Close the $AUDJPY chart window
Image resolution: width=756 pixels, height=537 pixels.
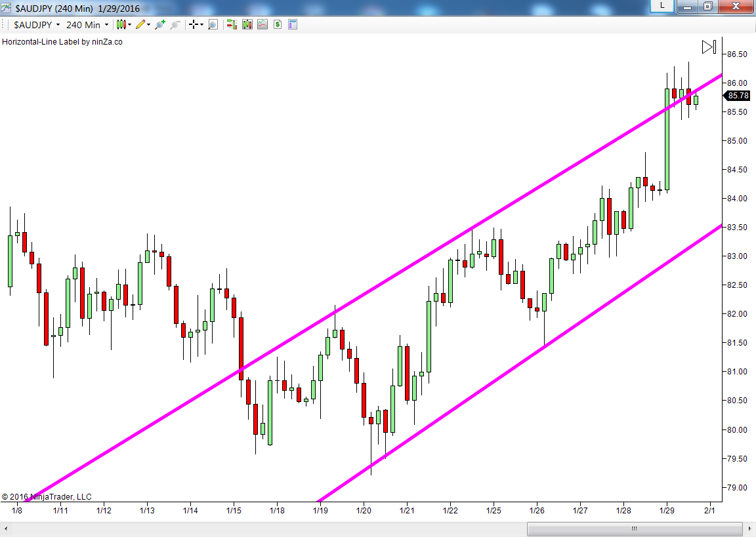tap(736, 7)
